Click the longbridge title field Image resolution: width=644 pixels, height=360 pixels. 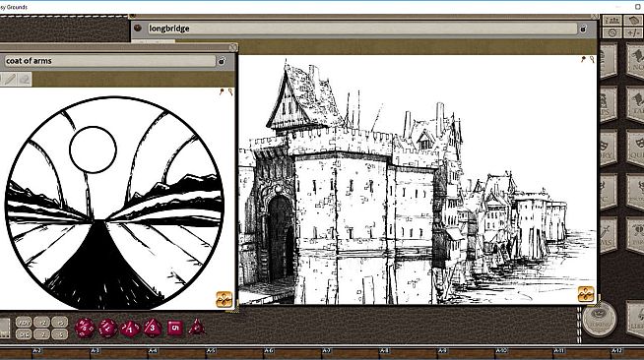[x=361, y=29]
